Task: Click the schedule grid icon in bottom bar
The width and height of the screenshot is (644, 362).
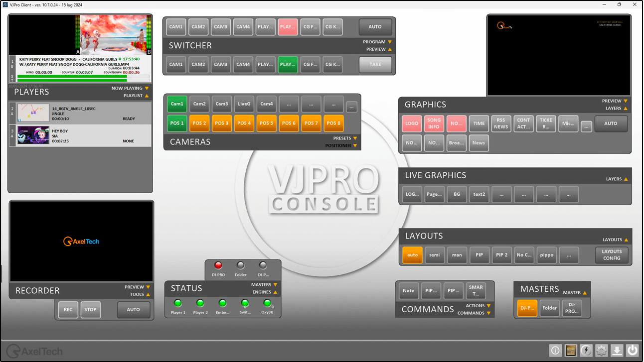Action: [571, 351]
